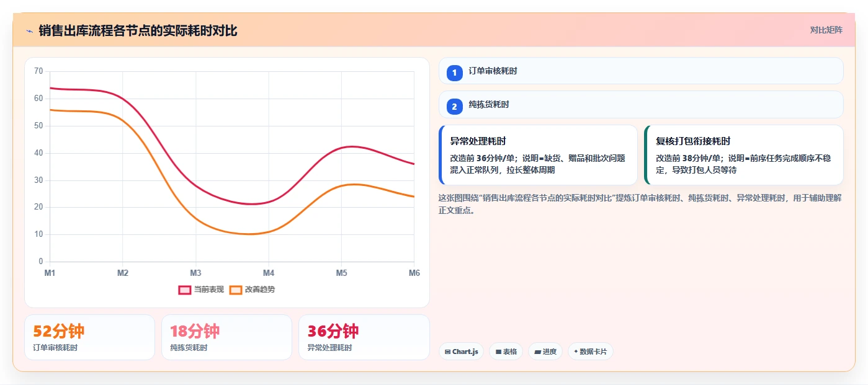Image resolution: width=868 pixels, height=385 pixels.
Task: Click the M3 axis label
Action: coord(195,273)
